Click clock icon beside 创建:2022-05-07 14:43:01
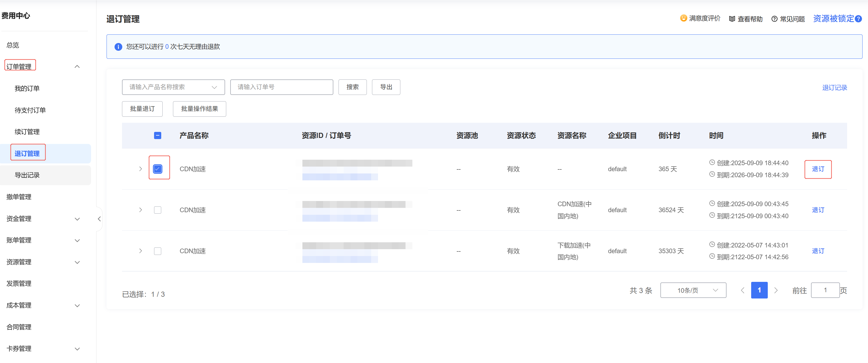Viewport: 868px width, 363px height. [x=712, y=244]
